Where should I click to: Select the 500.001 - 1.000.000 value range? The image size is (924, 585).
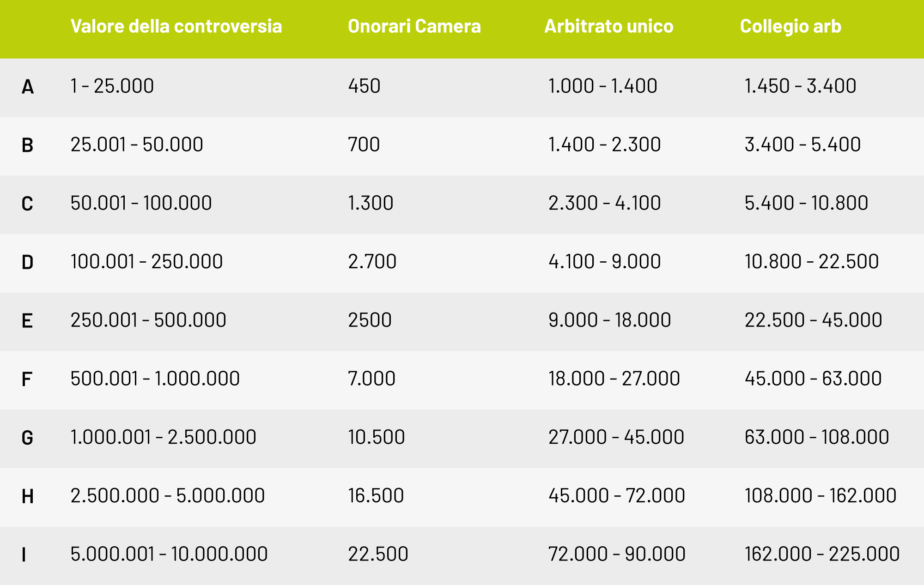click(155, 379)
